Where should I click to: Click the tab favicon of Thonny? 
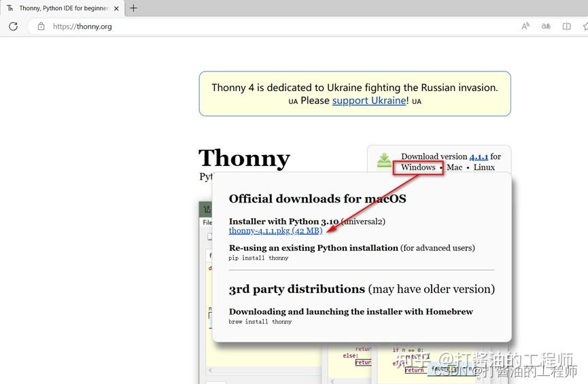10,8
